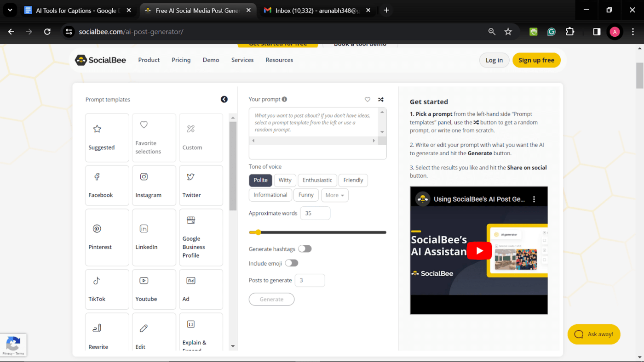The height and width of the screenshot is (362, 644).
Task: Select the Facebook prompt template
Action: click(107, 186)
